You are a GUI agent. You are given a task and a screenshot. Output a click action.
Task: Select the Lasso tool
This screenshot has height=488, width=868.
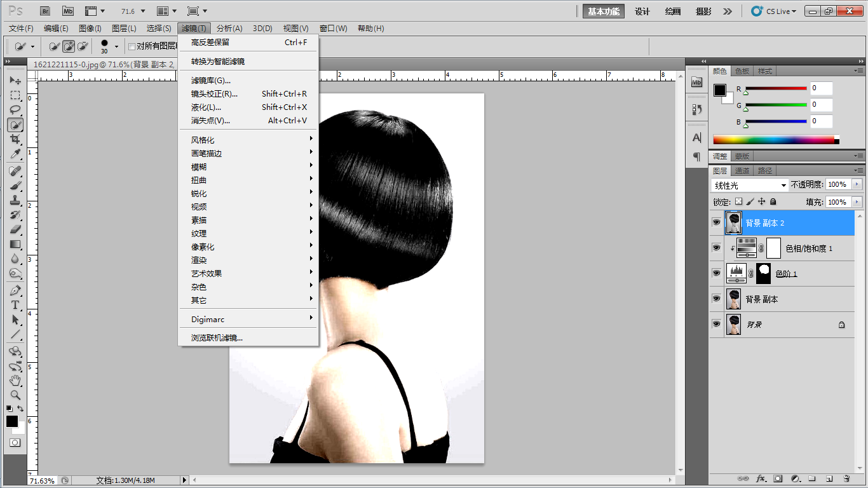[x=15, y=110]
